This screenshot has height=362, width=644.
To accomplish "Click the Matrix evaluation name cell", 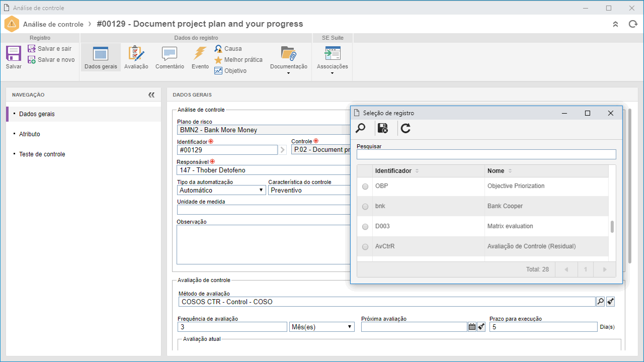I will coord(547,226).
